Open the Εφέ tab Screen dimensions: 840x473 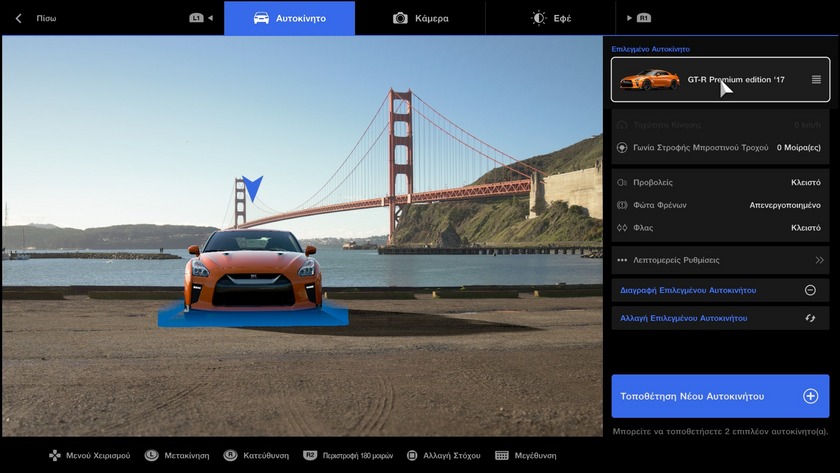(x=551, y=18)
